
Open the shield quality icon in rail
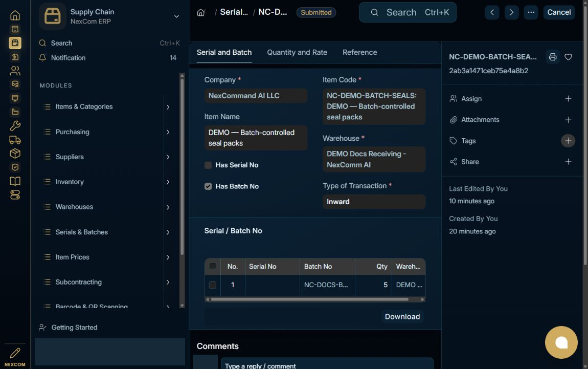coord(15,167)
